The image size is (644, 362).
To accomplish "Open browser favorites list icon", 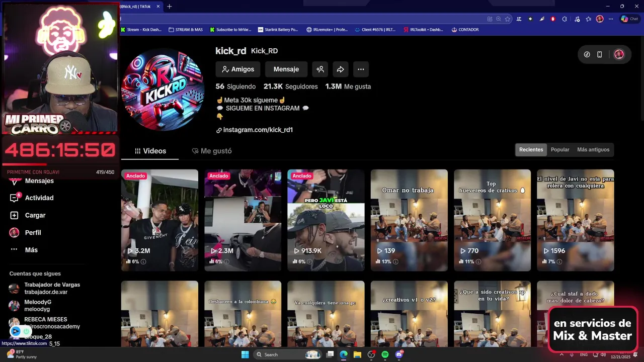I will pos(589,19).
